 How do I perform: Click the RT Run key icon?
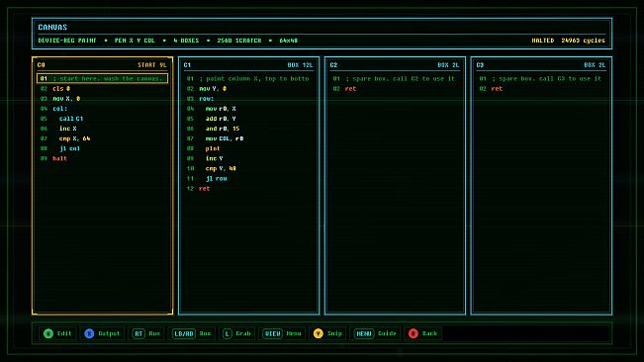pyautogui.click(x=138, y=333)
